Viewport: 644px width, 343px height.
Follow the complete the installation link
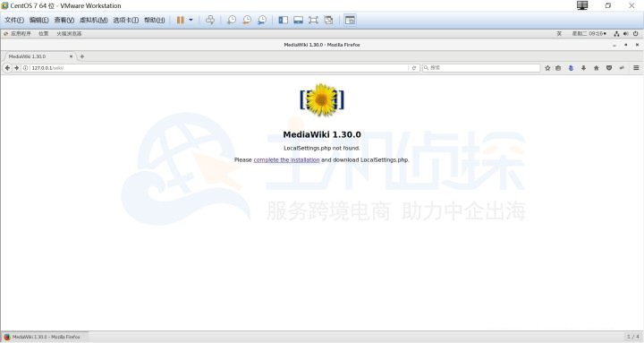(286, 159)
